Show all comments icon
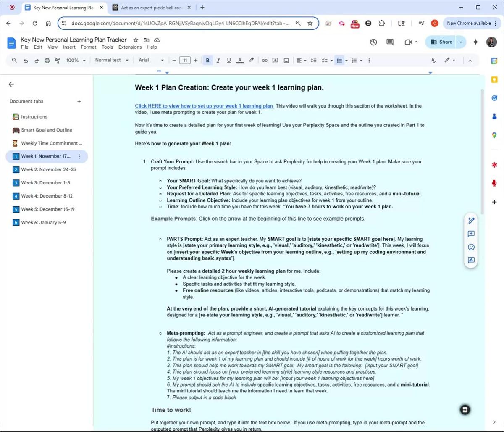 tap(390, 42)
